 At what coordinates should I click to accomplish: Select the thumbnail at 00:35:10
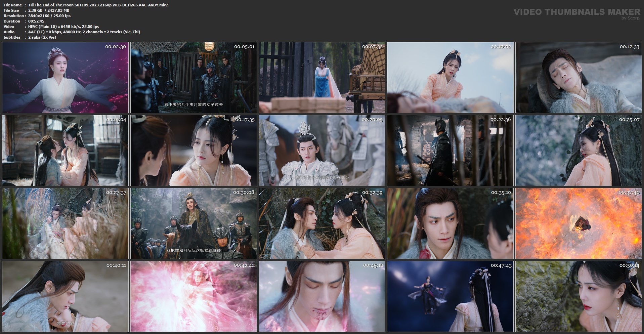tap(450, 223)
